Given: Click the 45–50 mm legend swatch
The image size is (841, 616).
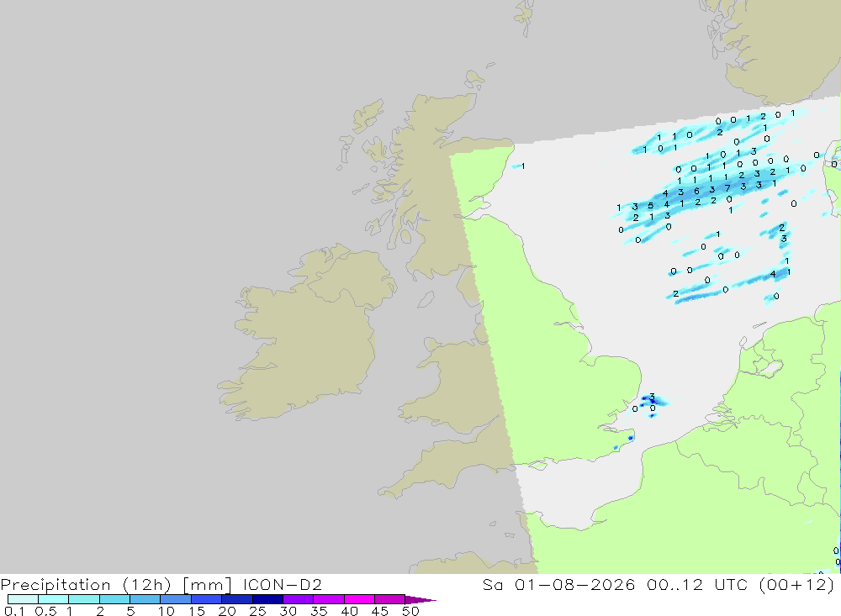Looking at the screenshot, I should click(389, 599).
